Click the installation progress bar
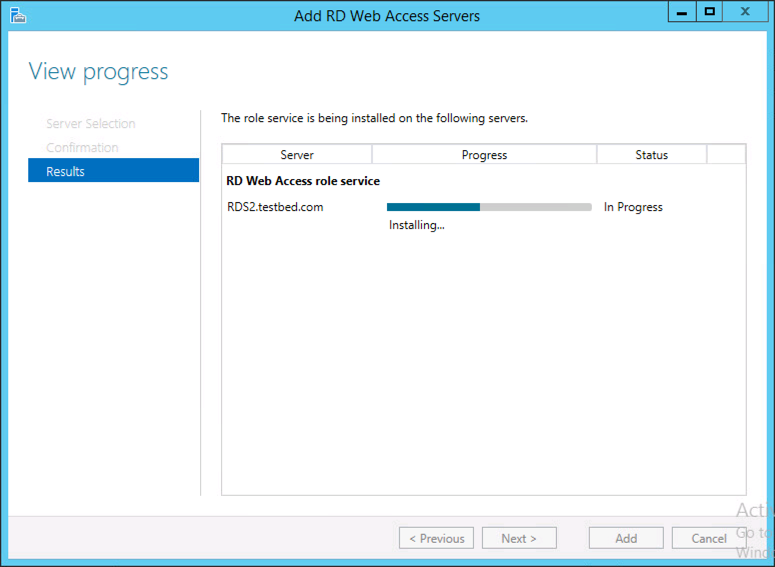Screen dimensions: 775x567 [489, 207]
